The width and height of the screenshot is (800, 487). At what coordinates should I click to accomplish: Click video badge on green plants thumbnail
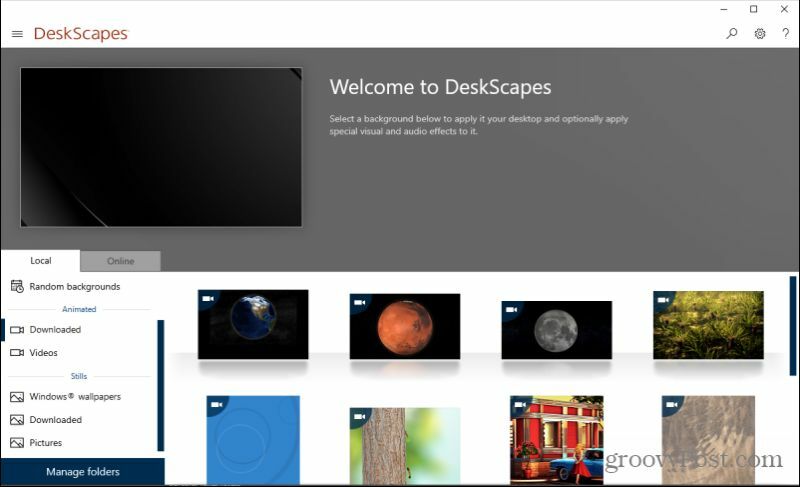click(x=663, y=300)
